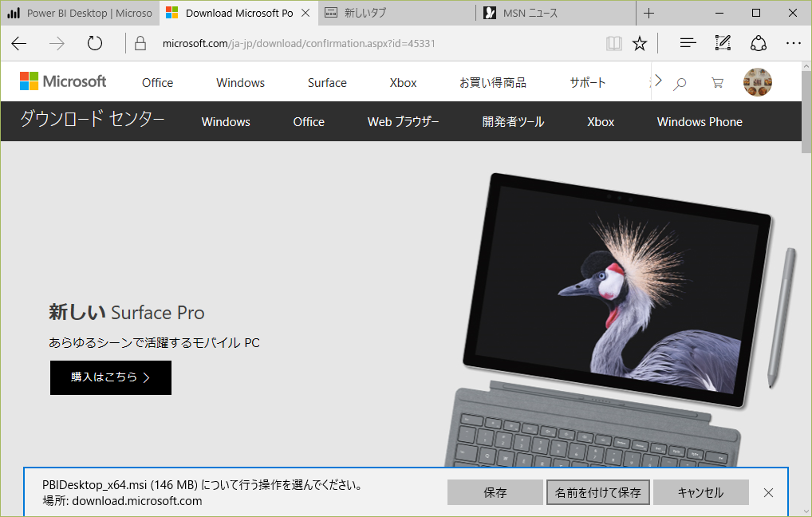Open the shopping cart
The height and width of the screenshot is (517, 812).
coord(717,82)
